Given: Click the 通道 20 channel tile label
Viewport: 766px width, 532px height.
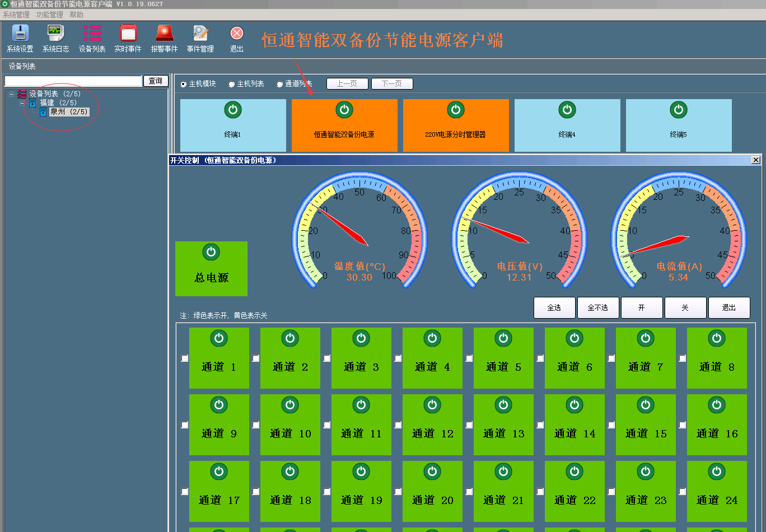Looking at the screenshot, I should pos(432,500).
